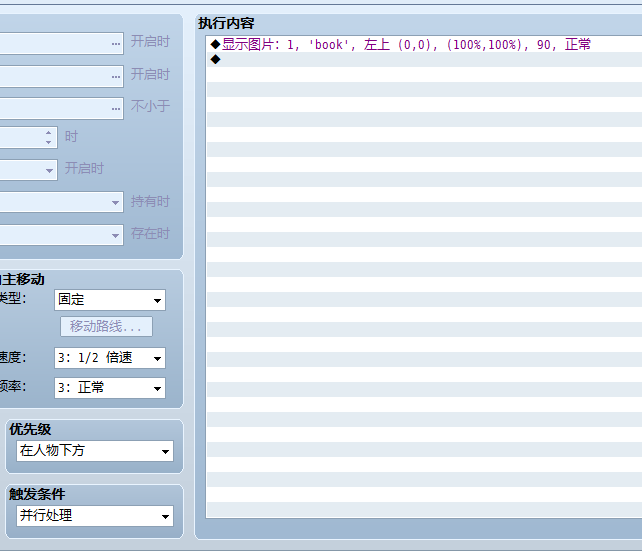Image resolution: width=642 pixels, height=551 pixels.
Task: Open the 优先级 dropdown showing 在人物下方
Action: (x=95, y=451)
